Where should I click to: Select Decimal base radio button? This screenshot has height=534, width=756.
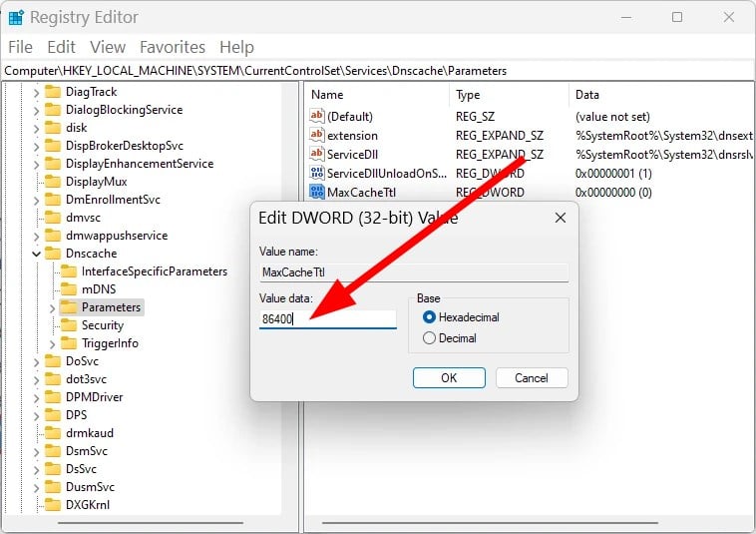(x=429, y=338)
